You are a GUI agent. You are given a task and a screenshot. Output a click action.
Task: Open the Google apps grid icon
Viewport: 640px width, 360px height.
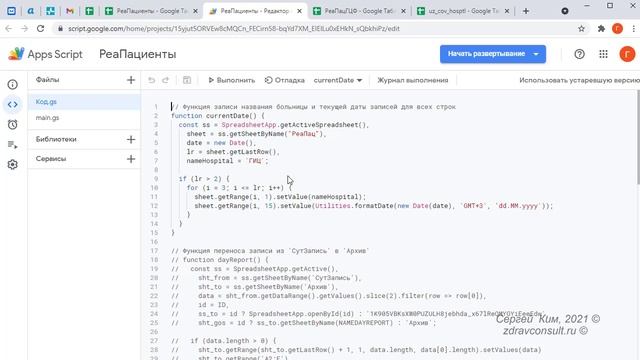(x=603, y=54)
